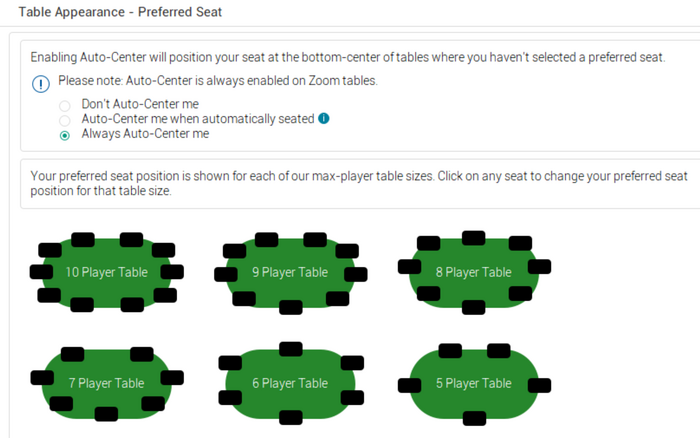Click info icon beside "when automatically seated"
The width and height of the screenshot is (700, 438).
coord(323,118)
